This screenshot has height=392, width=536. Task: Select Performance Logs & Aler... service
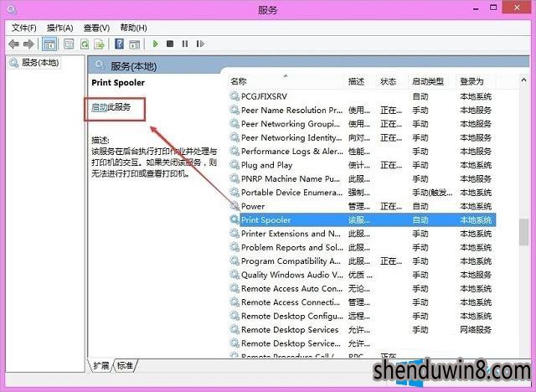click(x=363, y=151)
